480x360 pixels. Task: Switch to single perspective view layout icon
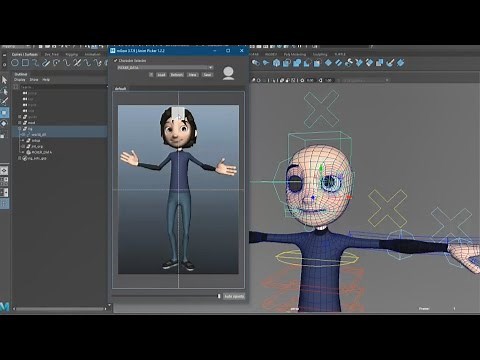(4, 171)
